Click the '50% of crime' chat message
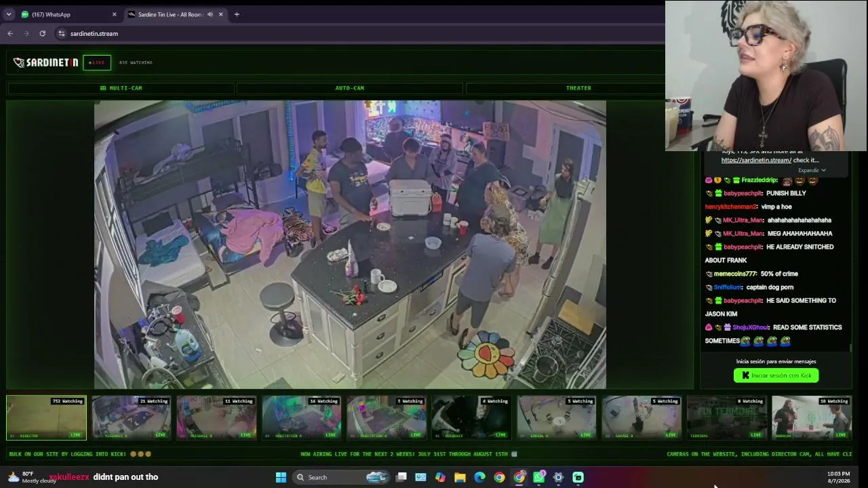Viewport: 868px width, 488px height. (x=779, y=274)
